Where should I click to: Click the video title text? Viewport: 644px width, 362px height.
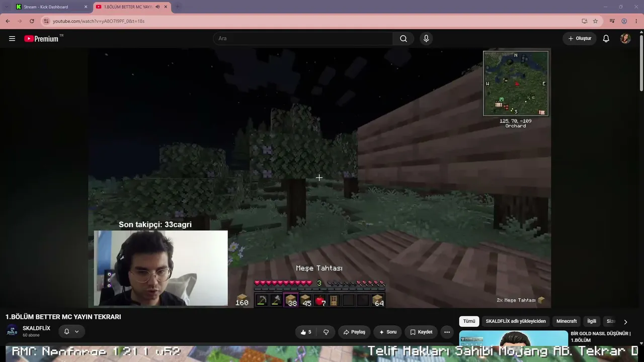[63, 317]
